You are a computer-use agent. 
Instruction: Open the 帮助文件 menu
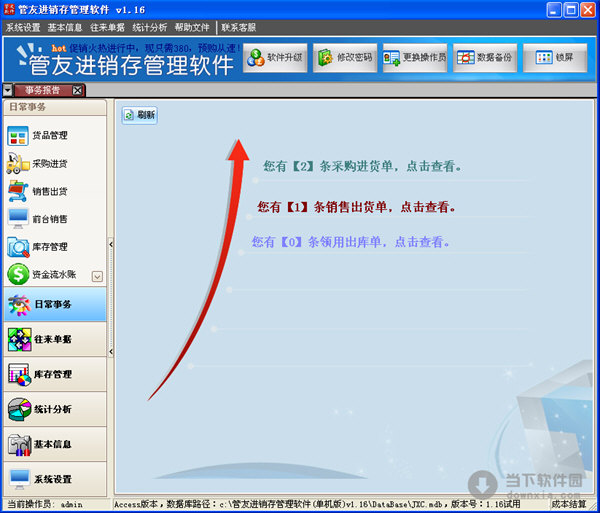(x=192, y=28)
